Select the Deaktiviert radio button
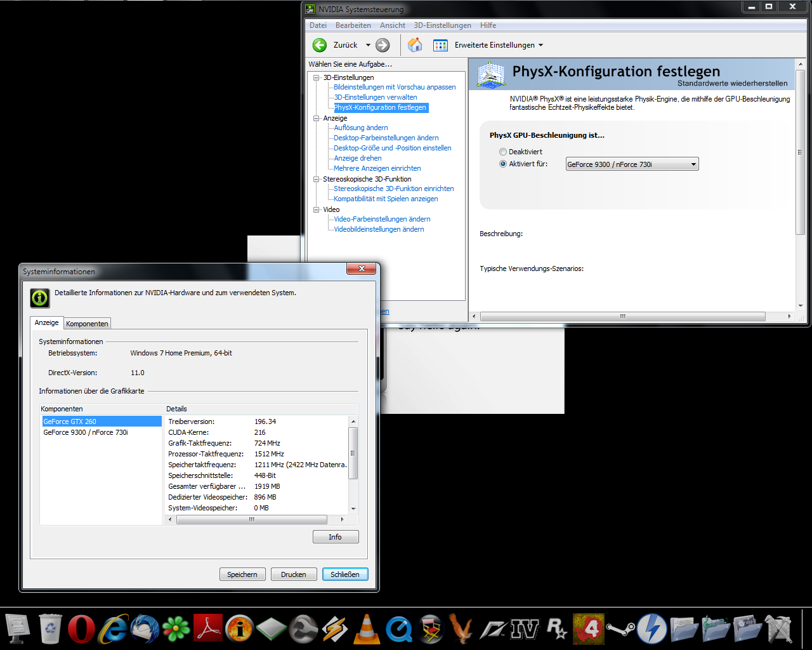The width and height of the screenshot is (812, 650). (x=503, y=152)
